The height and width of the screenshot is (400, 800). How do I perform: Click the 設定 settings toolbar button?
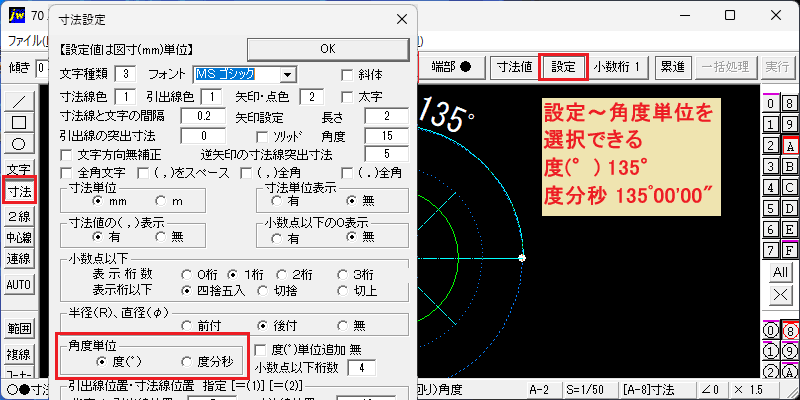563,66
